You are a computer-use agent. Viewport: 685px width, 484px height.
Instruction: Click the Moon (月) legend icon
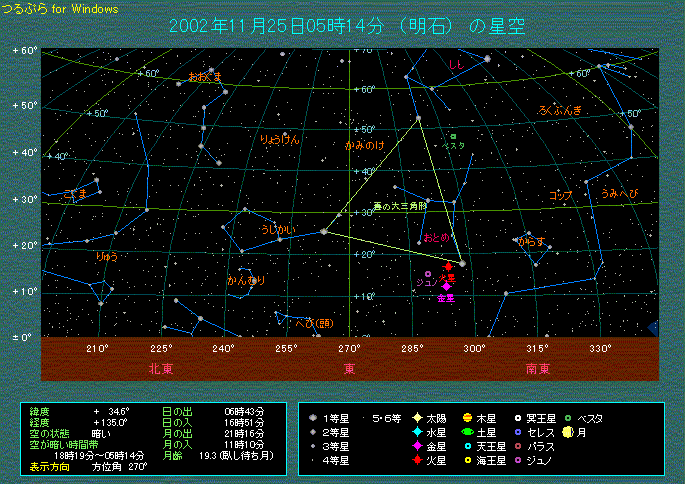[566, 431]
